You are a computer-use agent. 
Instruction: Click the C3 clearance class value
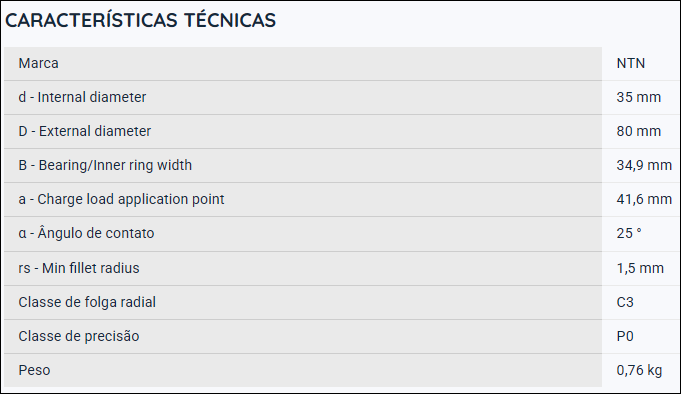tap(625, 302)
